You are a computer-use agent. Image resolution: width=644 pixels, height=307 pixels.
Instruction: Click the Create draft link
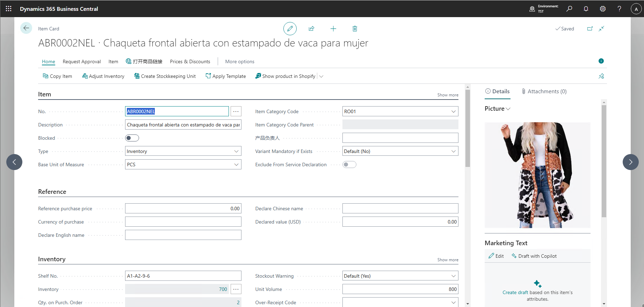pyautogui.click(x=515, y=292)
